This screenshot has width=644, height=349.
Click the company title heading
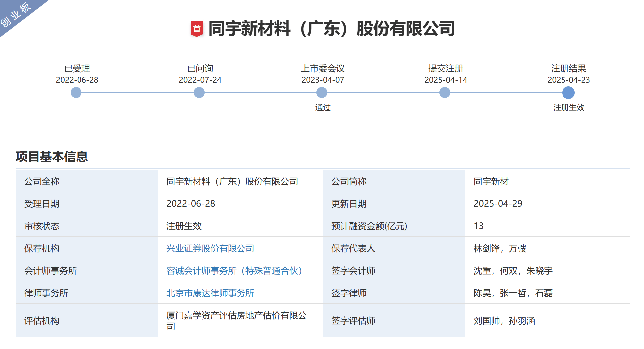tap(331, 29)
